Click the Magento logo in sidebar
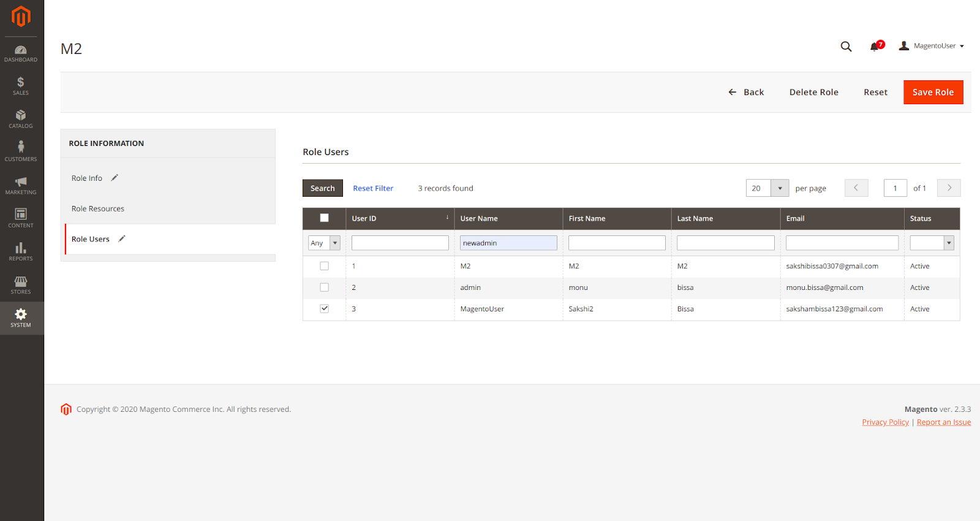The height and width of the screenshot is (521, 980). pos(21,17)
